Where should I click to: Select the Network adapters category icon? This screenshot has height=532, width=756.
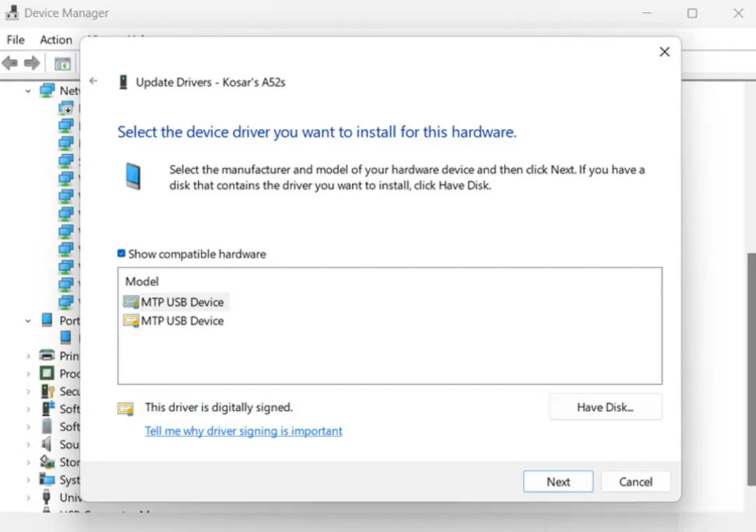coord(48,90)
